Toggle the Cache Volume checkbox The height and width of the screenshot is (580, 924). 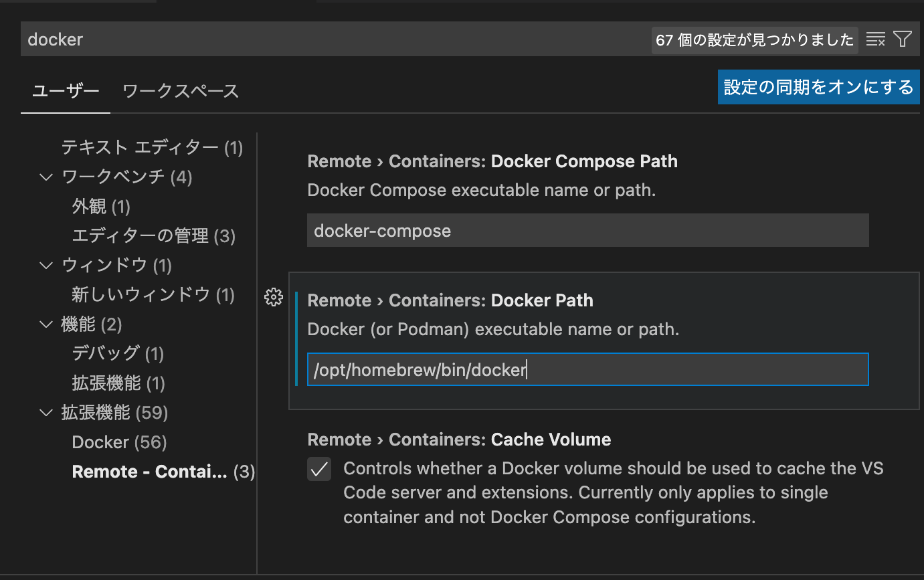point(319,469)
